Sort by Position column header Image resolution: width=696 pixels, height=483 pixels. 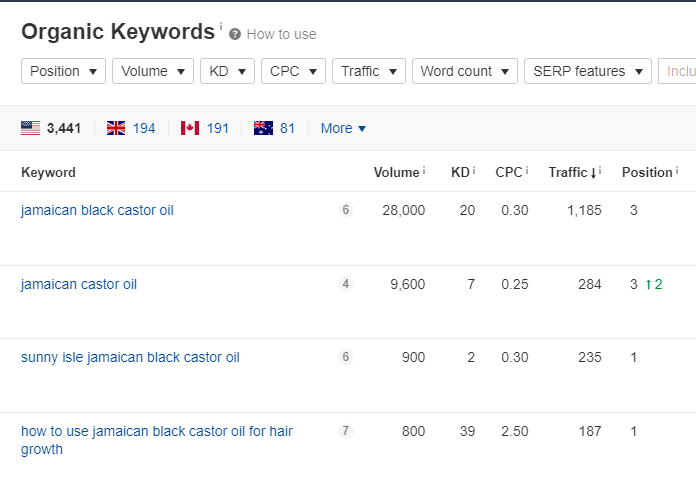click(647, 172)
